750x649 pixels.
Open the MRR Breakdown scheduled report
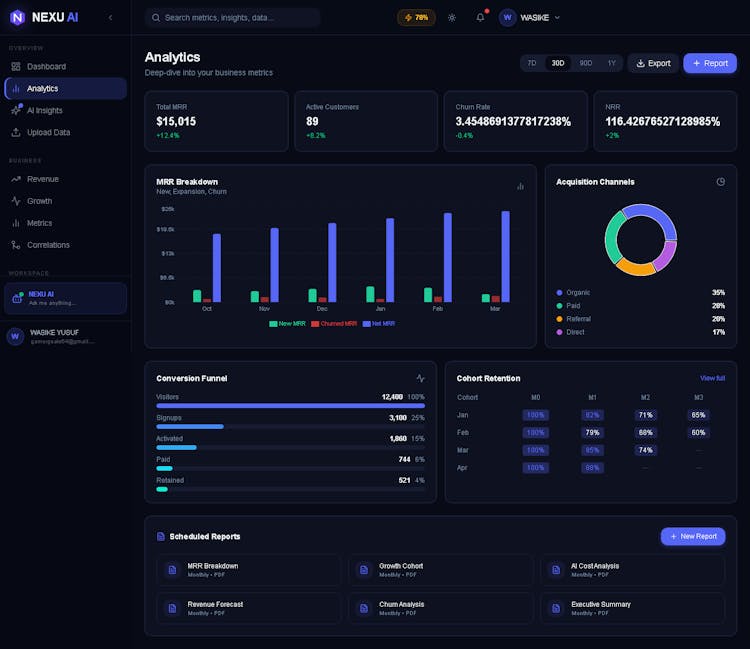click(x=247, y=570)
